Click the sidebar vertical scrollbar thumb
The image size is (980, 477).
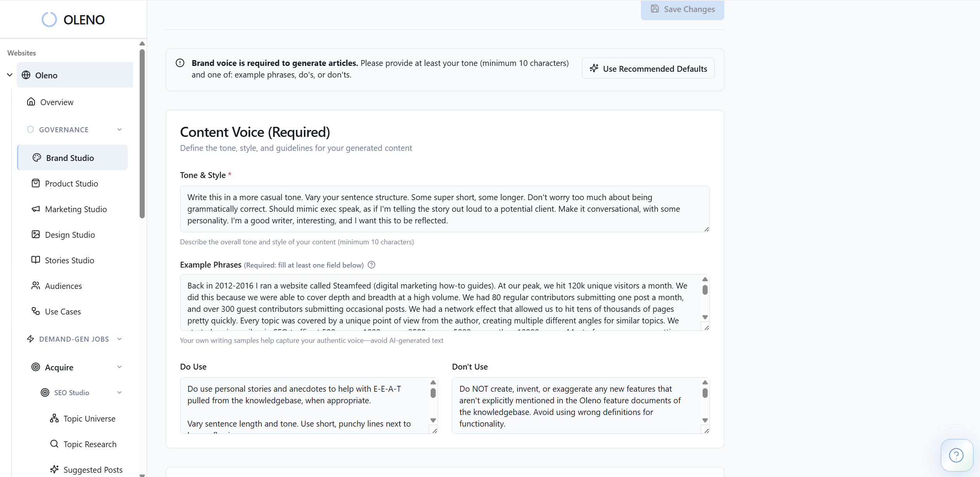tap(142, 134)
